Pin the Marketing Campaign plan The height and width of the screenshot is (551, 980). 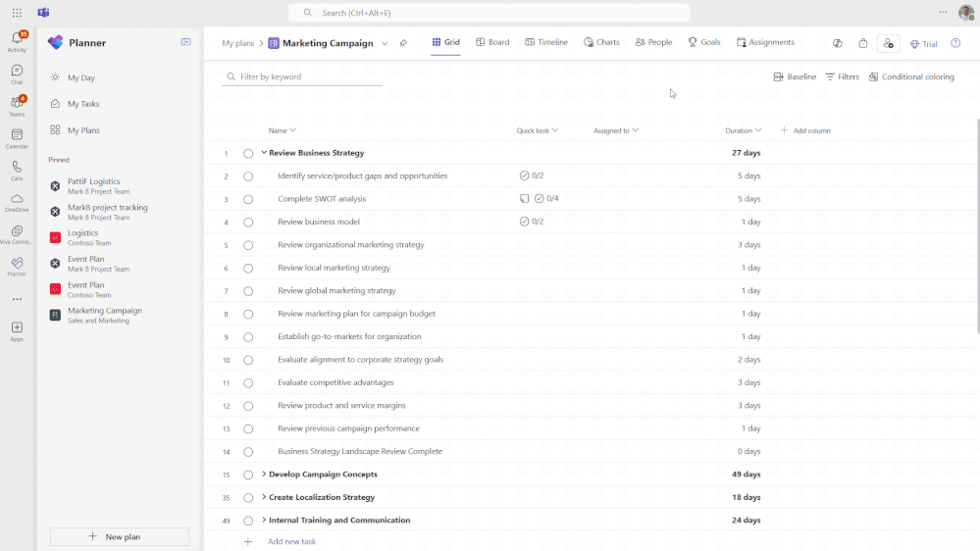click(403, 43)
